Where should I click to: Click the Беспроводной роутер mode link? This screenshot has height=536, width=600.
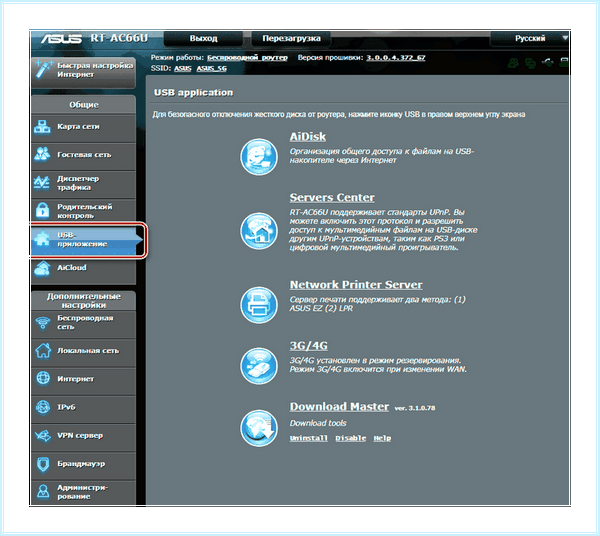pos(247,58)
